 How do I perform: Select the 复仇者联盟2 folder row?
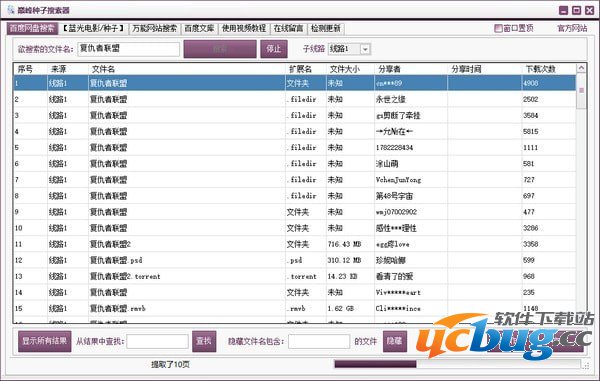click(x=295, y=244)
